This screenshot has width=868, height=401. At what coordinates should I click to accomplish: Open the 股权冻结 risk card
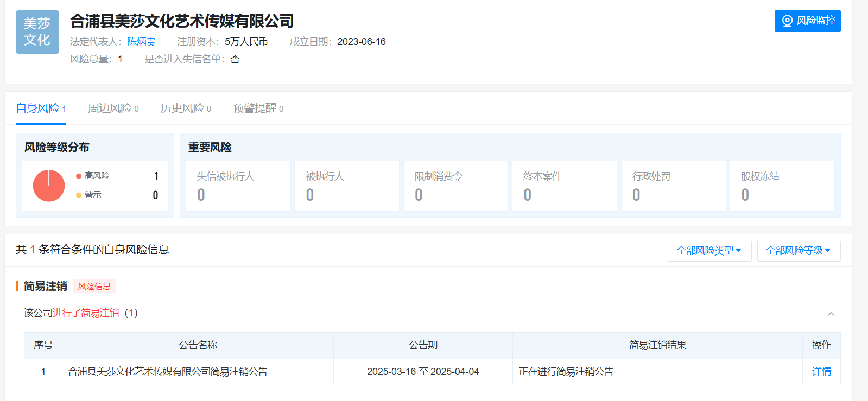pos(782,186)
